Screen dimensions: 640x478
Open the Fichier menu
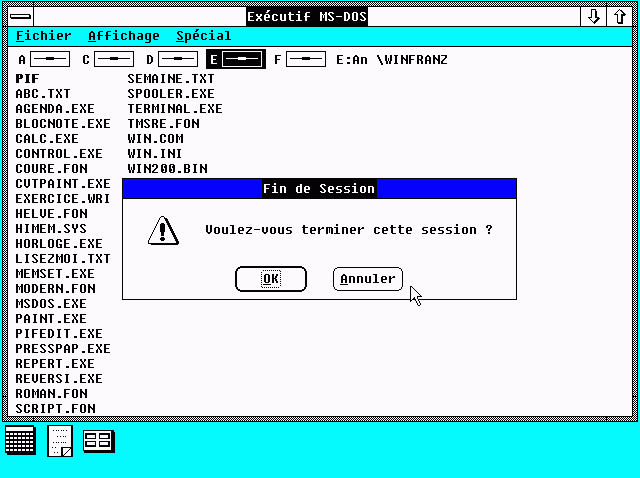[43, 36]
